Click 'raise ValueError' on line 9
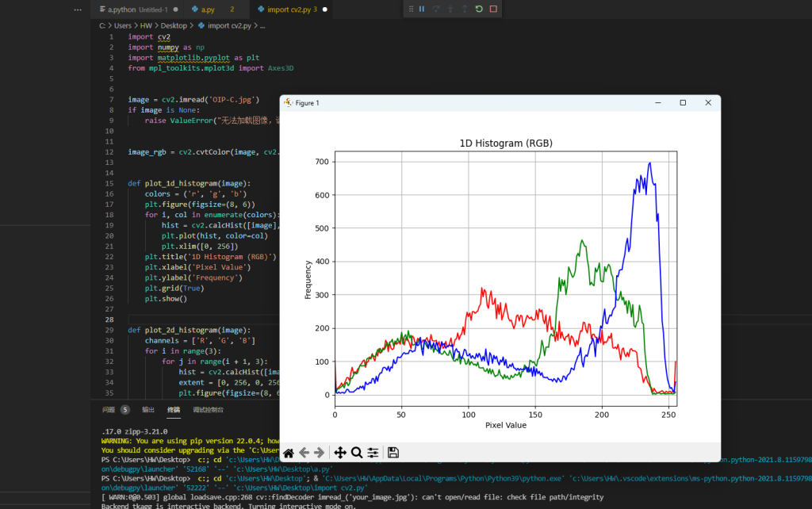This screenshot has width=812, height=509. [x=178, y=121]
